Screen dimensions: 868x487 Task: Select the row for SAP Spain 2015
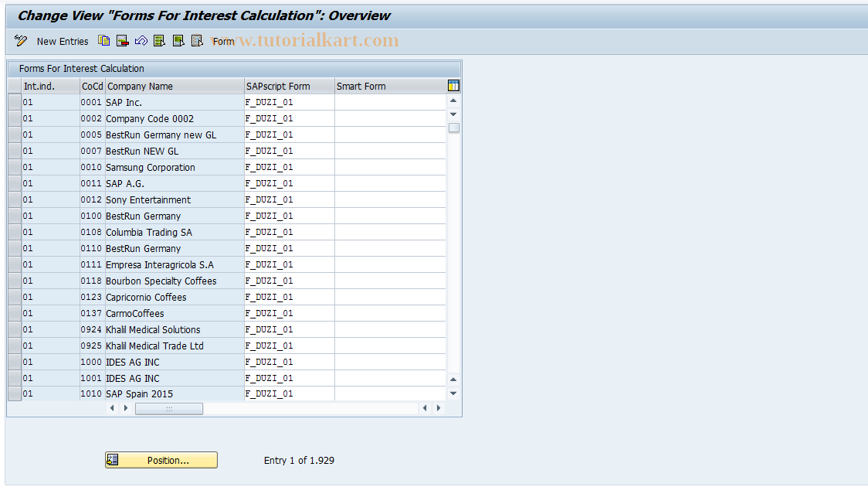(15, 394)
